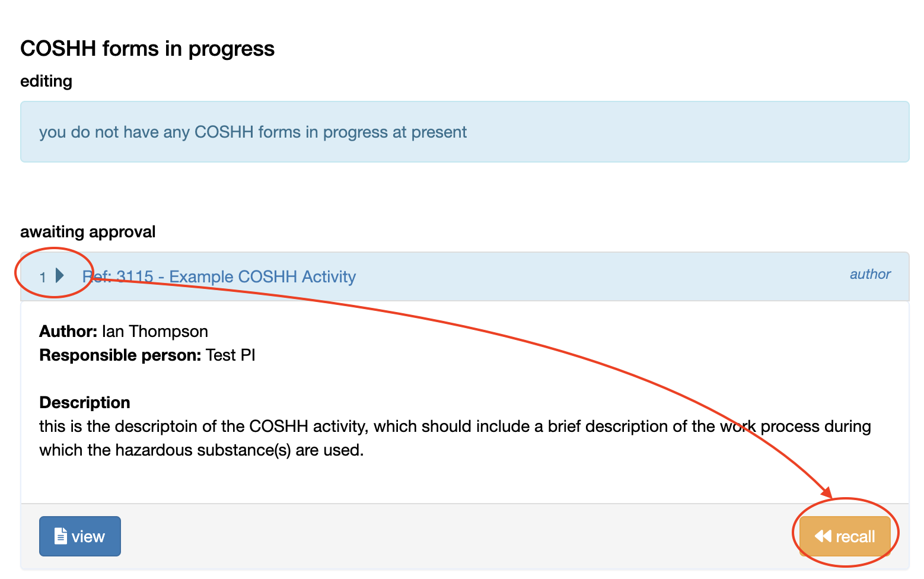Click the editing section subheading
The image size is (924, 579).
click(46, 81)
